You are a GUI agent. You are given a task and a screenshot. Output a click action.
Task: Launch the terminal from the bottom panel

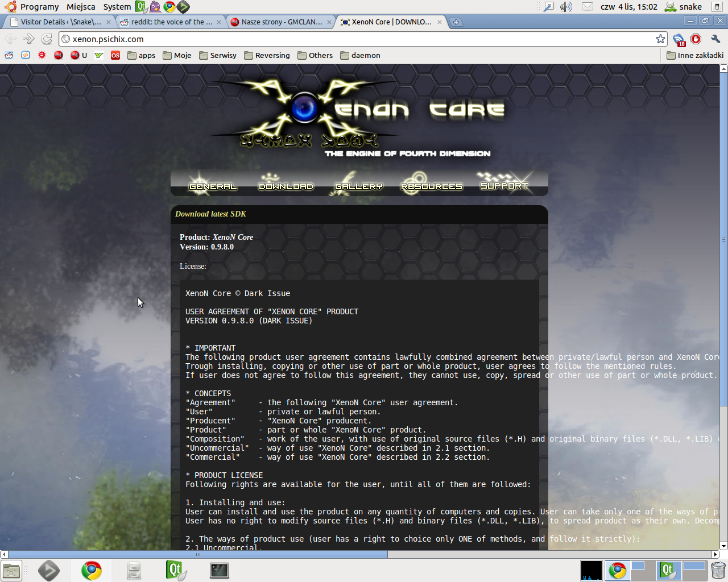219,571
